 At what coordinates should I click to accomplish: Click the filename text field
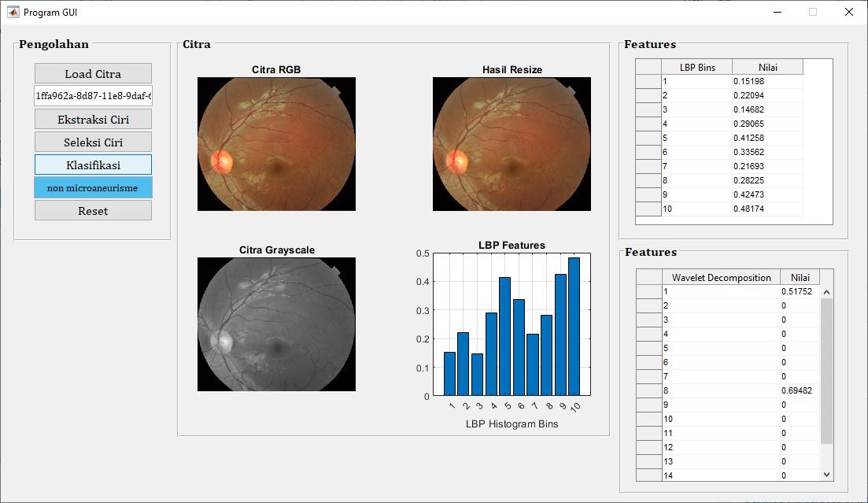pyautogui.click(x=93, y=96)
